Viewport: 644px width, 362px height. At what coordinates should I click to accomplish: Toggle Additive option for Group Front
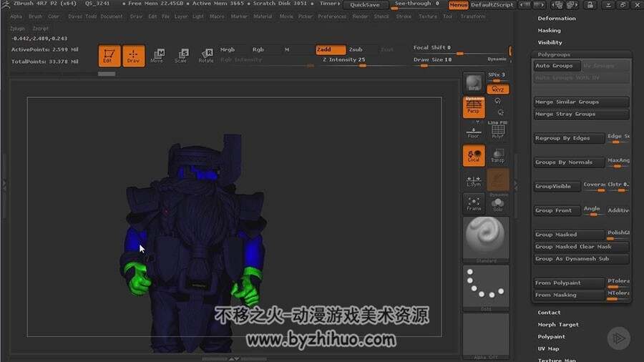click(618, 210)
